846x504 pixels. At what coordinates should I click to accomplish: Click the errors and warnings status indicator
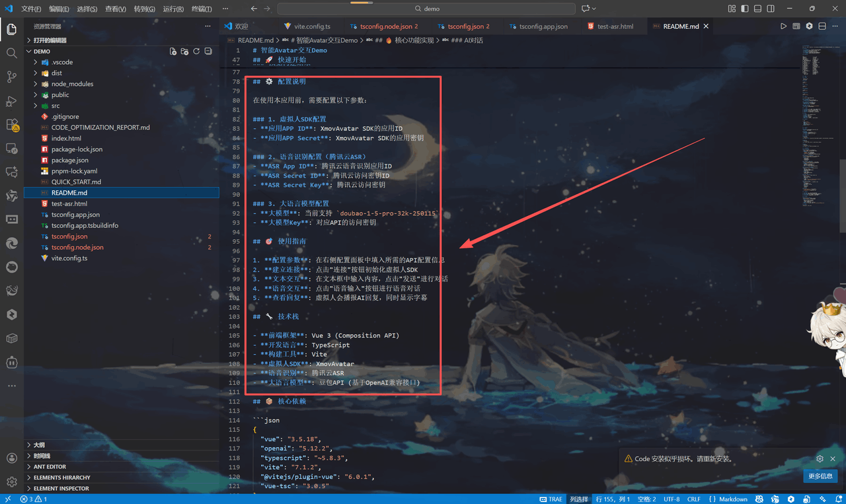34,499
